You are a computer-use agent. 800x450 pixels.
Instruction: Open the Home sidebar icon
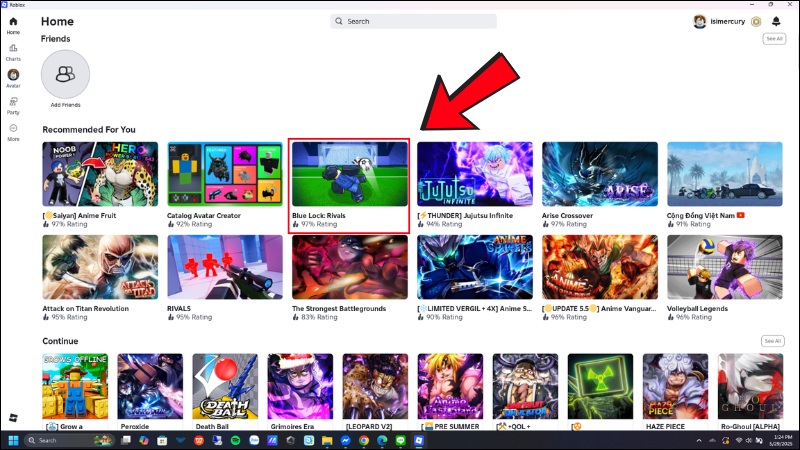tap(13, 22)
